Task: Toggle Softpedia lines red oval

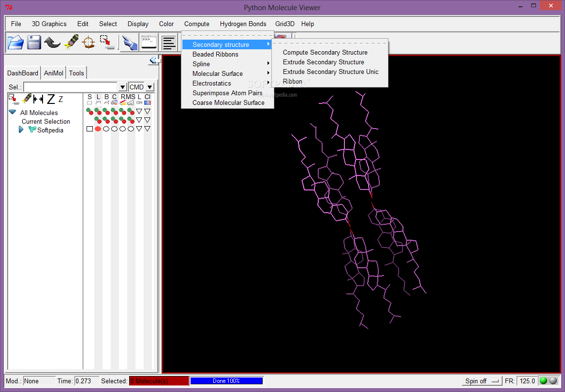Action: [x=98, y=129]
